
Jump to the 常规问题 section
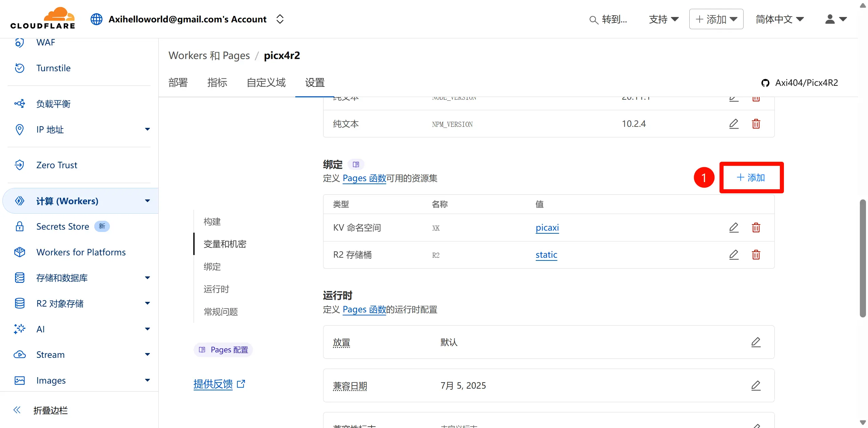pyautogui.click(x=221, y=312)
